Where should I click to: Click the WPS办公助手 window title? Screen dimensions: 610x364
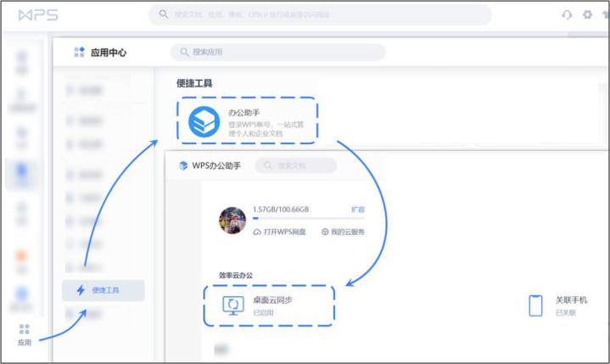216,165
